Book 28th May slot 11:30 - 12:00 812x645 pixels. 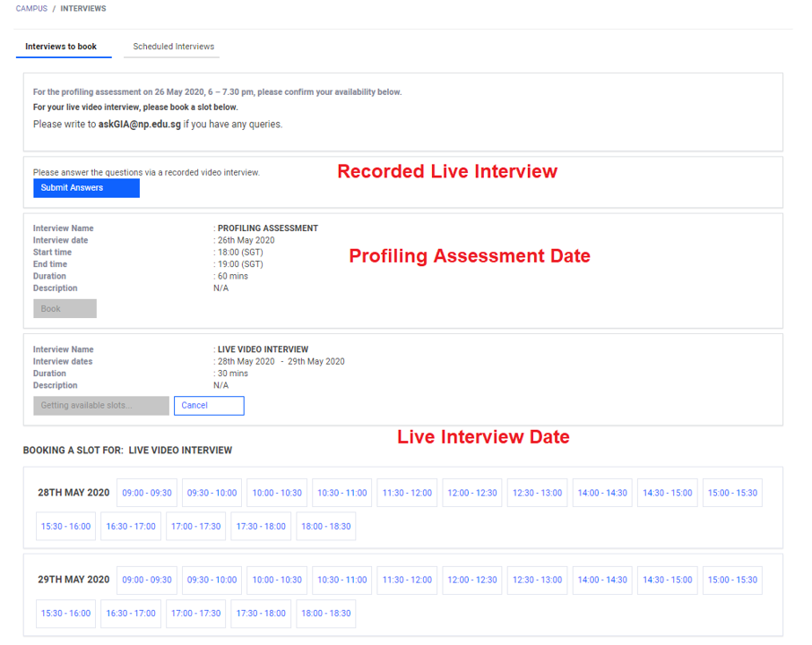(x=407, y=493)
